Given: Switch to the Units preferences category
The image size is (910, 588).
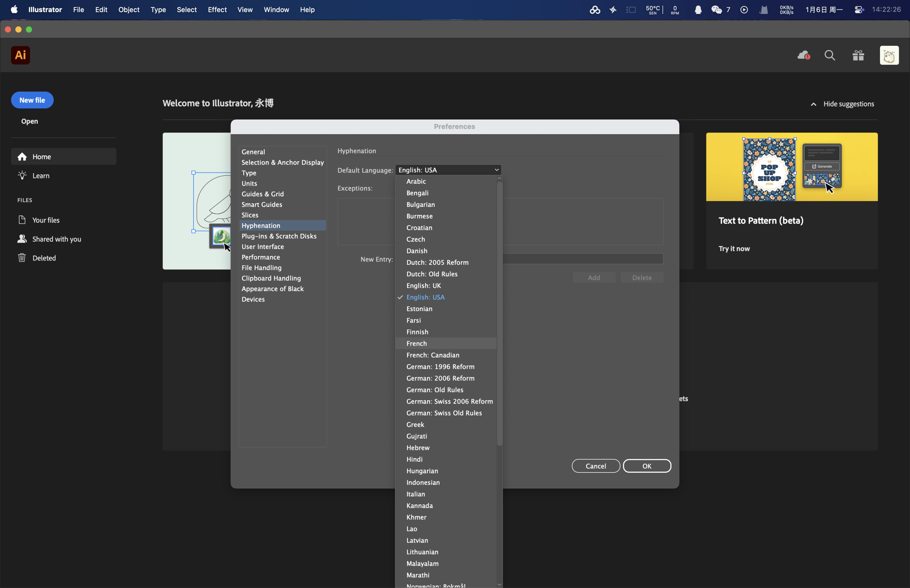Looking at the screenshot, I should click(249, 183).
